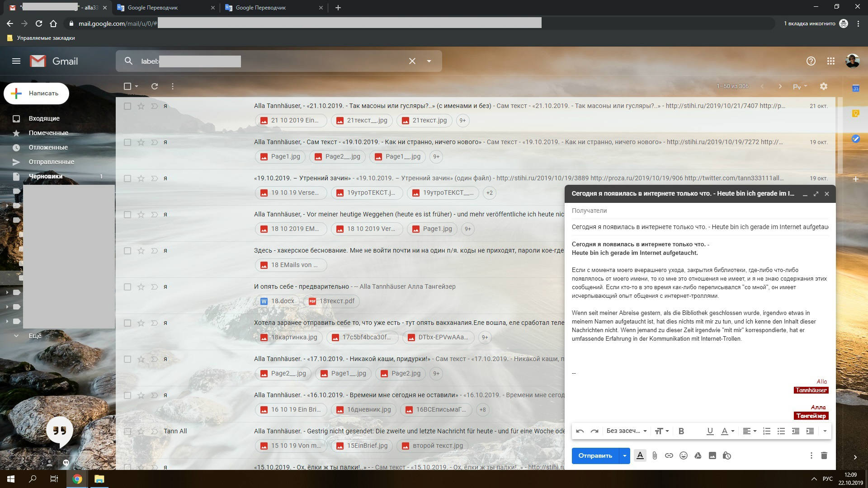Attach files with the paperclip icon

655,455
